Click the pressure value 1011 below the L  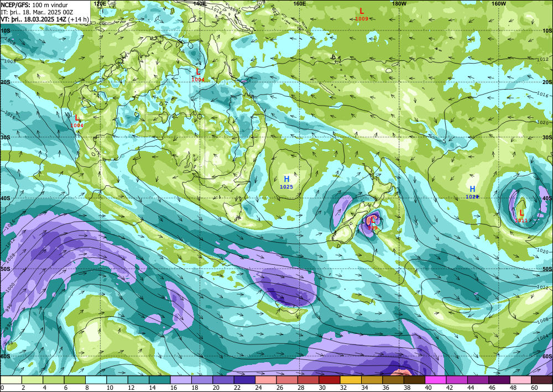[x=521, y=221]
